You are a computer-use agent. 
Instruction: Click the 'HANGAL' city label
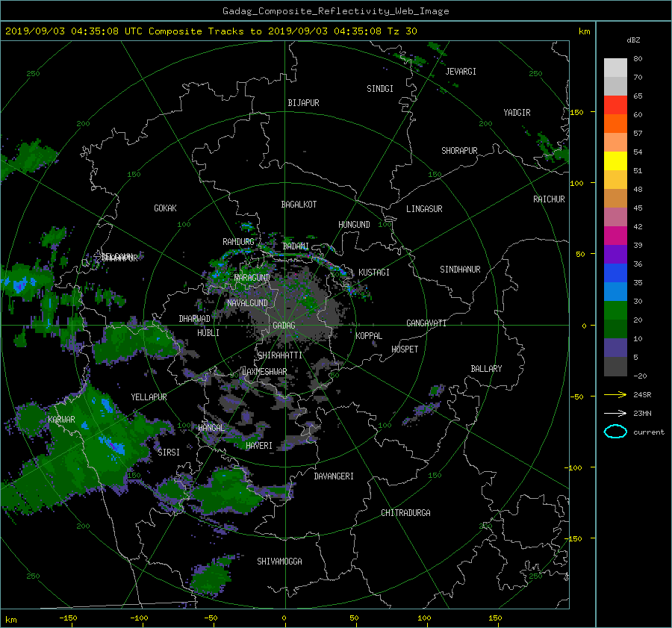(x=211, y=428)
